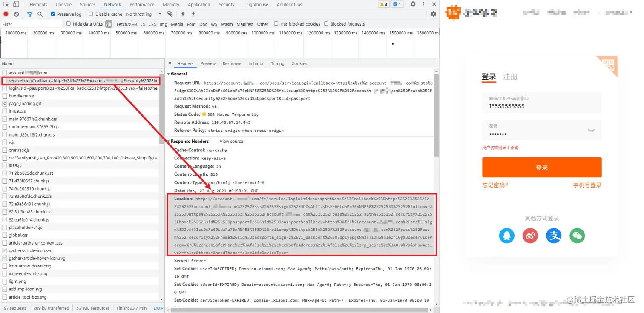Viewport: 644px width, 313px height.
Task: Click 忘记密码? forgot password link
Action: [495, 185]
